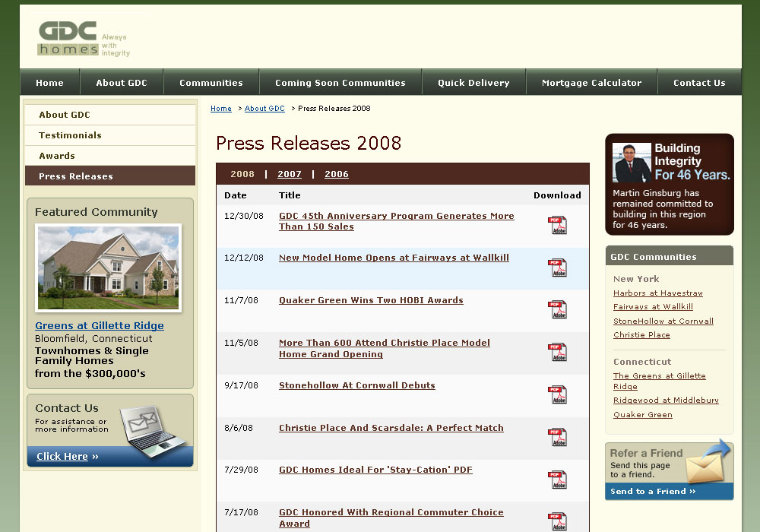Open the Mortgage Calculator nav item

point(591,83)
